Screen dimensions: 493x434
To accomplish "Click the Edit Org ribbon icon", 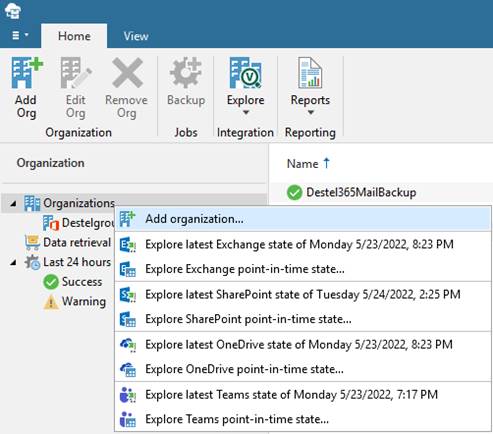I will [x=76, y=73].
